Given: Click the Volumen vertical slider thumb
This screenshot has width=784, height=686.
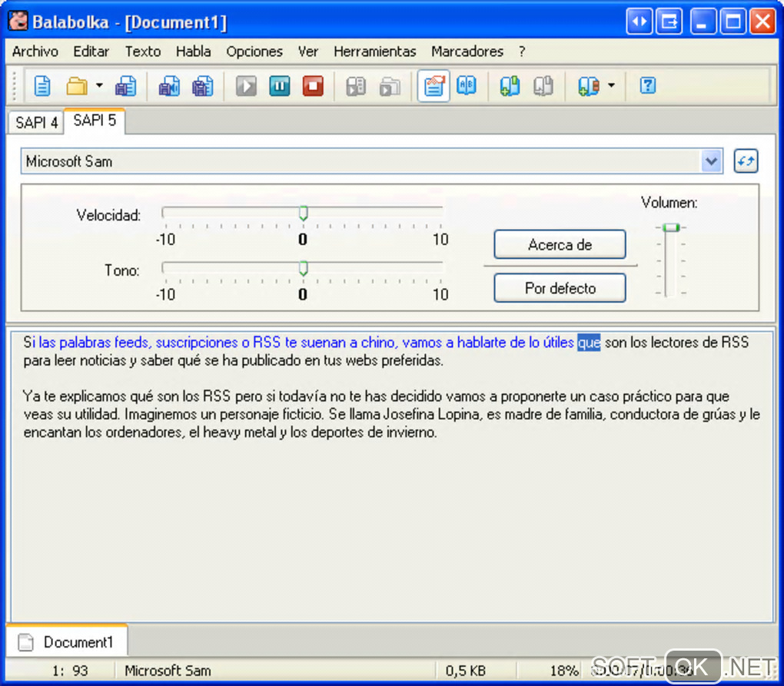Looking at the screenshot, I should [670, 228].
